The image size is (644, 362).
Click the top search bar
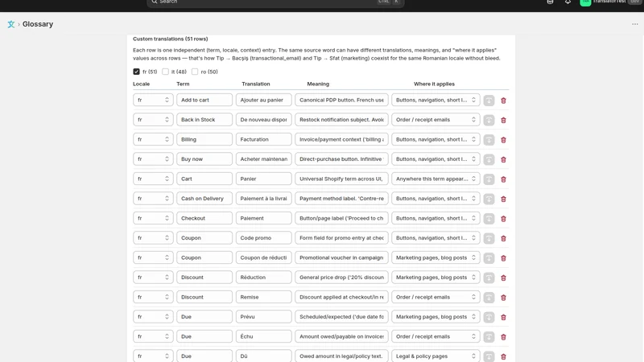tap(275, 2)
